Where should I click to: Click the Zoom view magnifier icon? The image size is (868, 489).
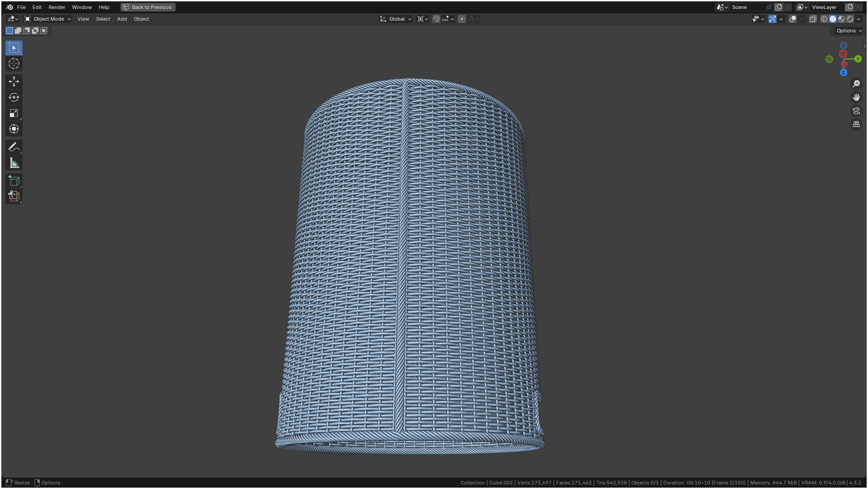(x=856, y=84)
